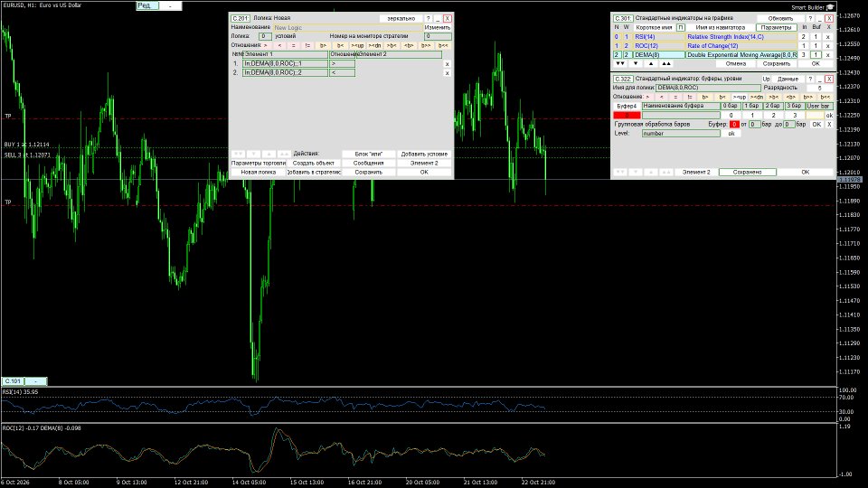Remove RSI(14) row with its x button
Image resolution: width=868 pixels, height=488 pixels.
828,37
